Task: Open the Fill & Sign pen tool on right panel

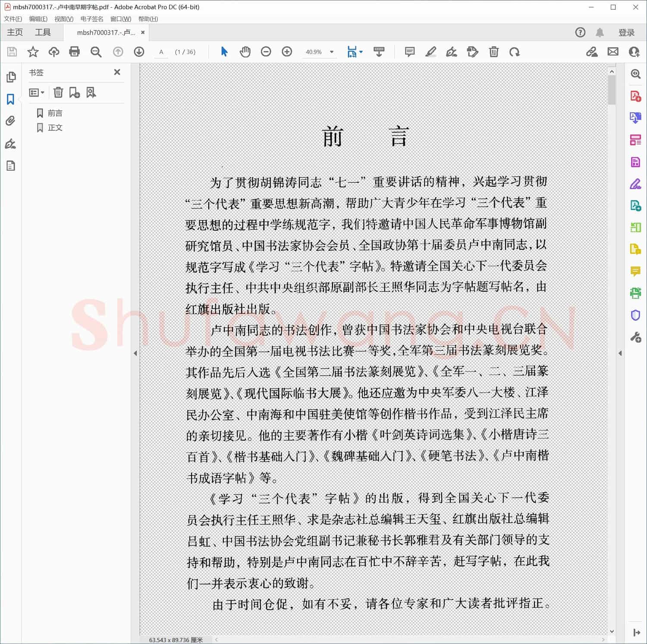Action: coord(635,184)
